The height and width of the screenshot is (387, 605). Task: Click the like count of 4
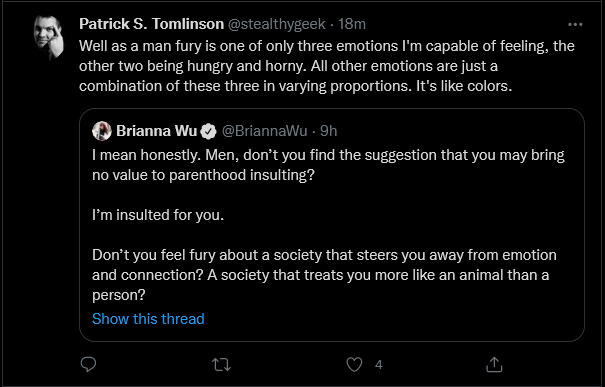coord(379,365)
